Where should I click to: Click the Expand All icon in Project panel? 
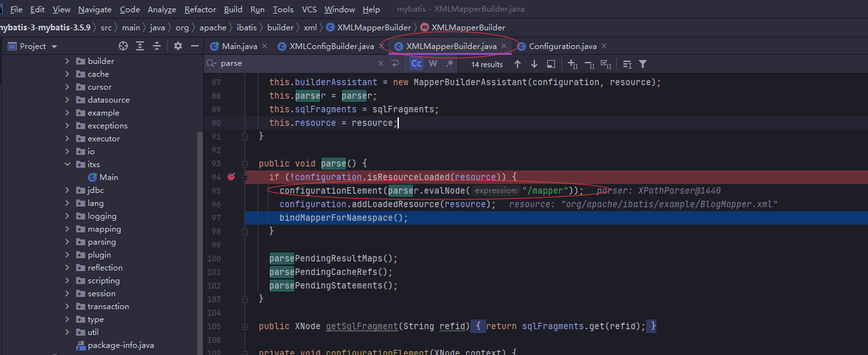point(140,46)
